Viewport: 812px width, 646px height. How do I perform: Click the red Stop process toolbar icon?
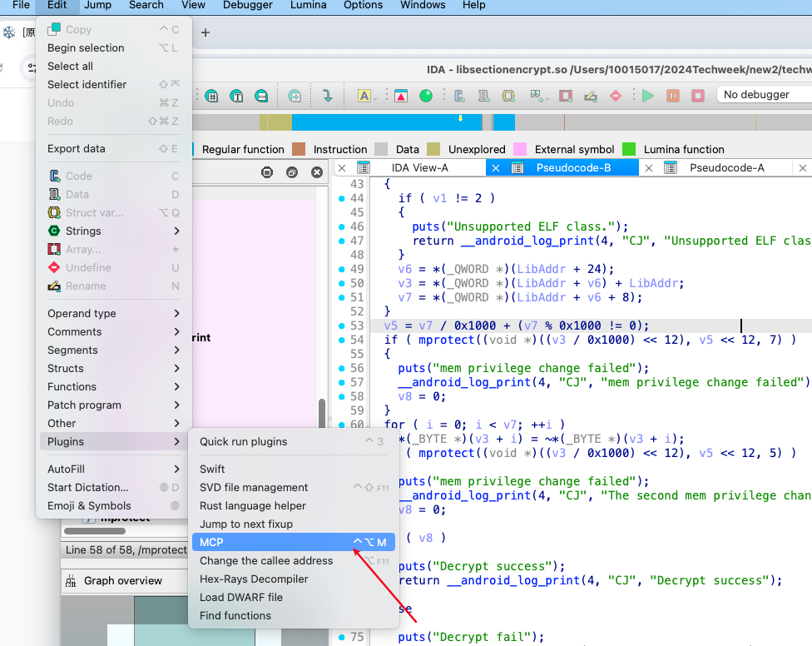coord(699,94)
